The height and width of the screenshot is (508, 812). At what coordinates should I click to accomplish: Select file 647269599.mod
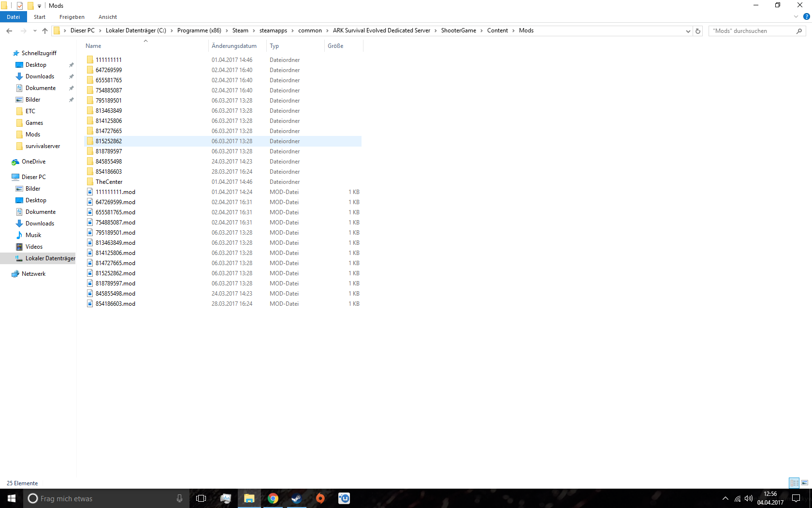point(116,202)
